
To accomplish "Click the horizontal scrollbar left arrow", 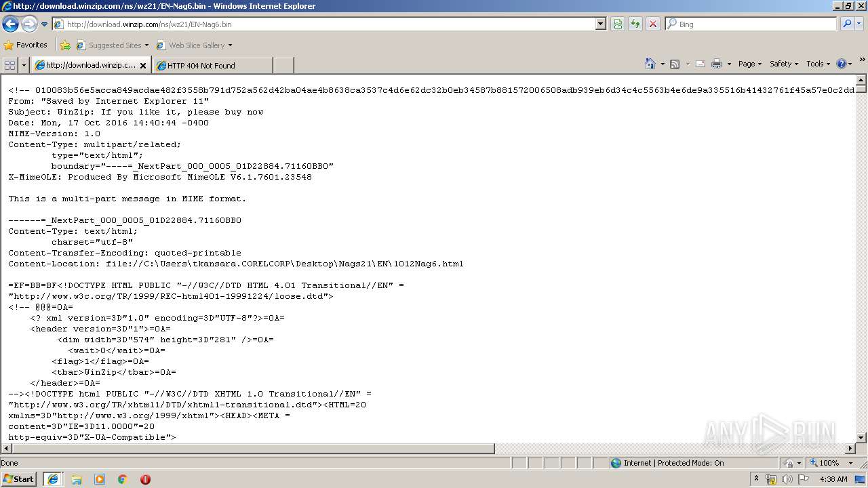I will [5, 449].
